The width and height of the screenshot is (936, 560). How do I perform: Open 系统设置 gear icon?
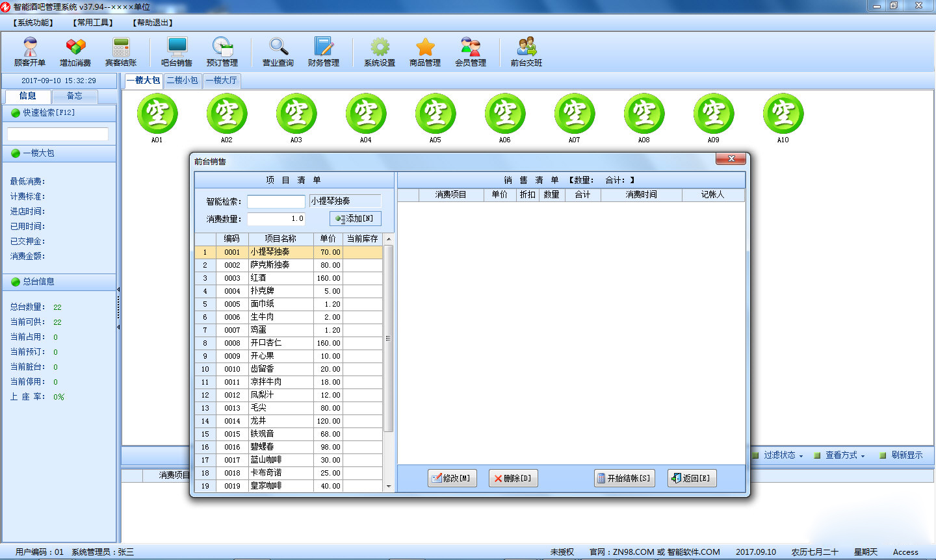(380, 52)
